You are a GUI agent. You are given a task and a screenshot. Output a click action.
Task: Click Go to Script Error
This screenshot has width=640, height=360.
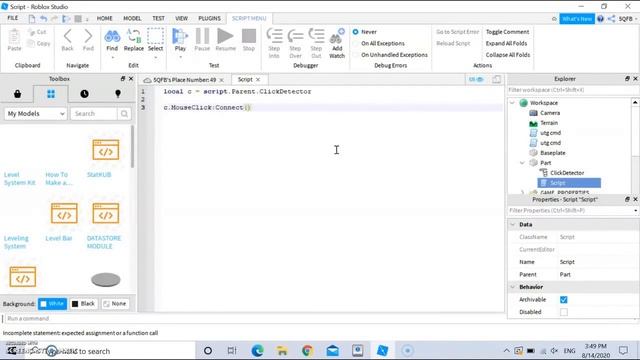click(457, 32)
